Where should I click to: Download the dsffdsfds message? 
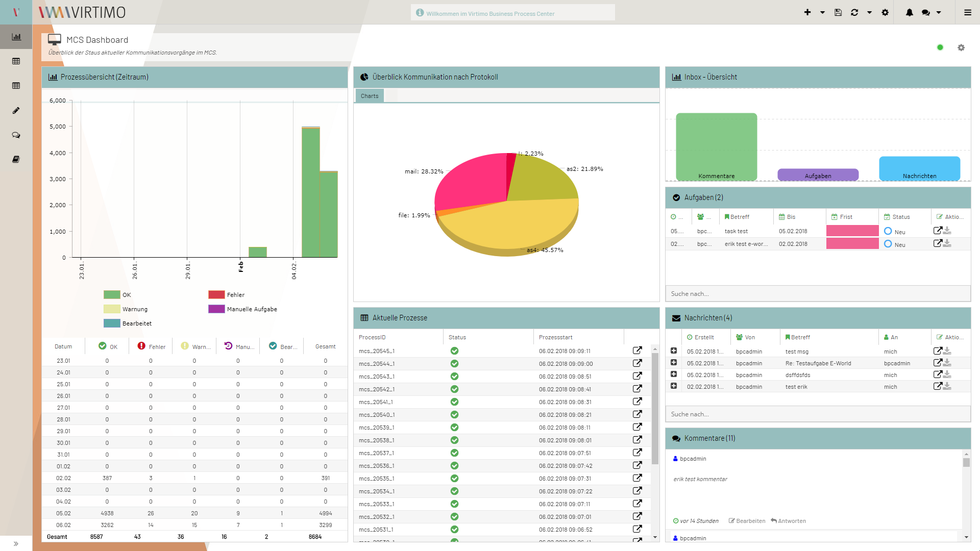pyautogui.click(x=947, y=374)
